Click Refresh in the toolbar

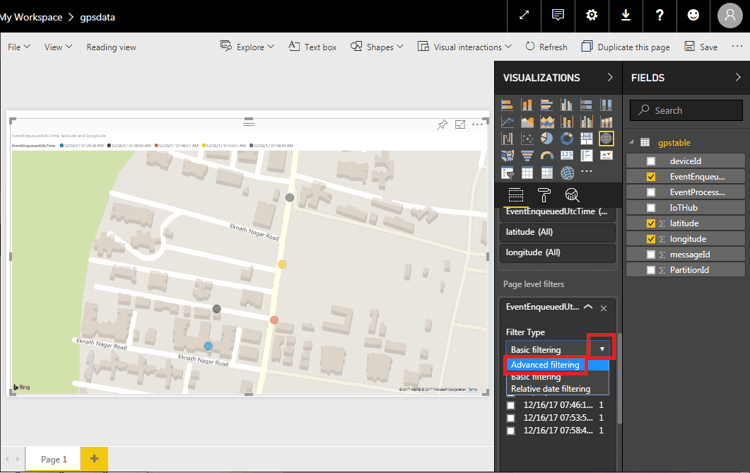546,46
